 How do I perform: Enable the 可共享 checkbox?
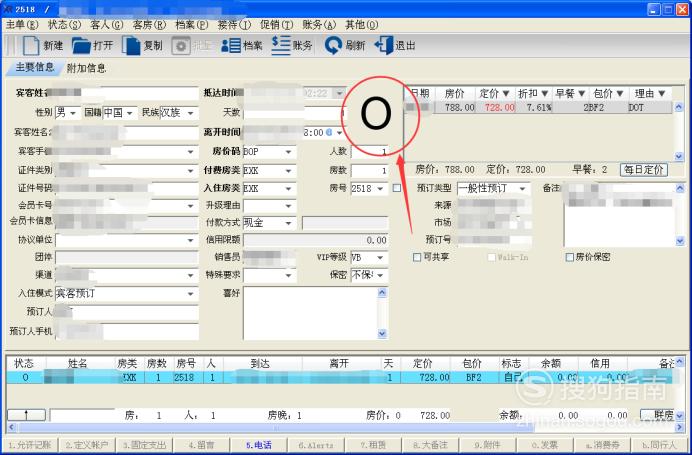point(418,257)
